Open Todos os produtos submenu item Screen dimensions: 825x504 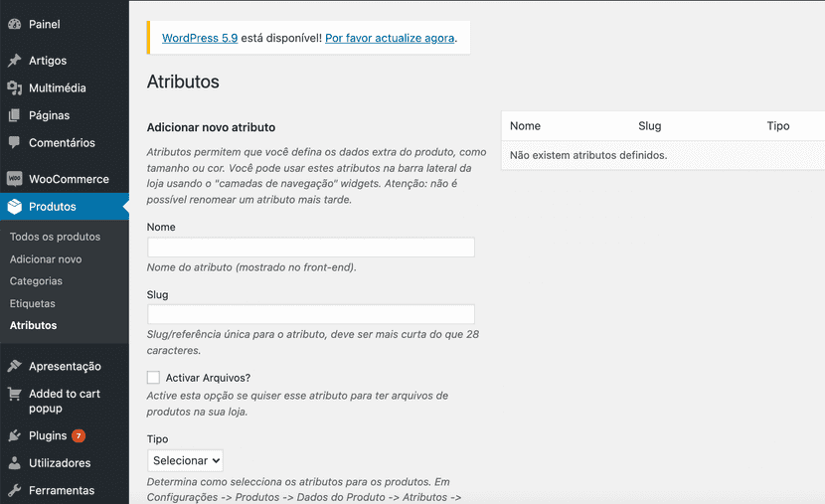pos(55,237)
